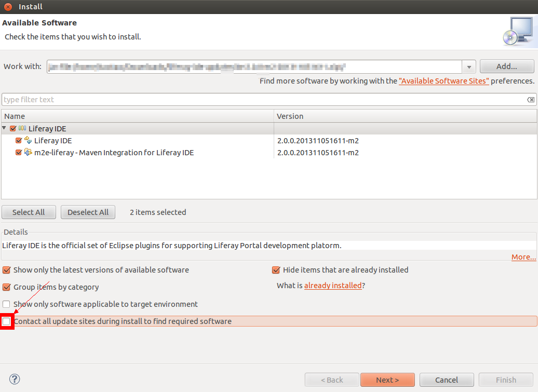Uncheck the m2e-liferay Maven Integration checkbox
This screenshot has width=538, height=392.
pyautogui.click(x=19, y=153)
